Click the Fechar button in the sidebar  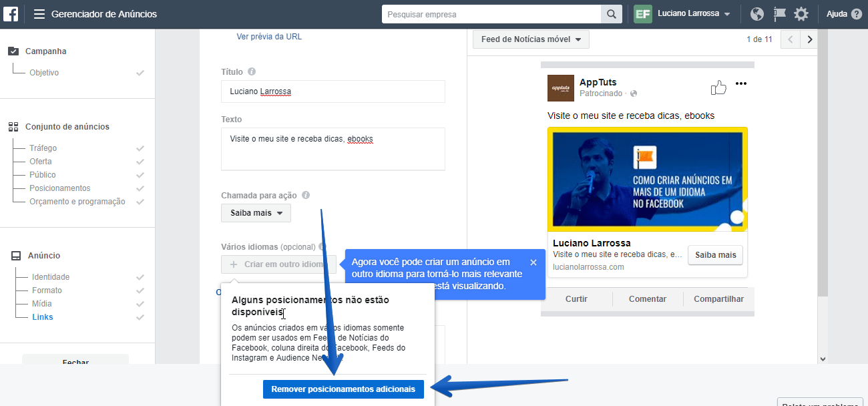[x=75, y=359]
